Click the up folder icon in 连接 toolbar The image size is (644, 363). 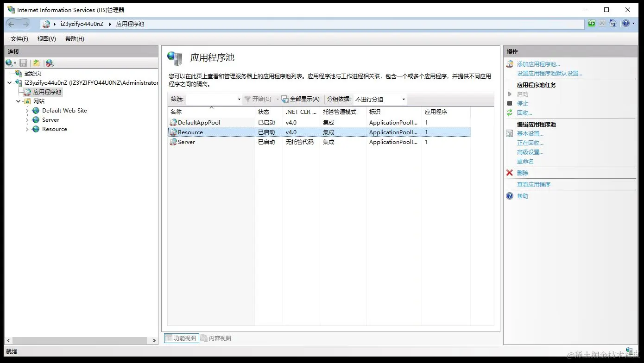(36, 63)
